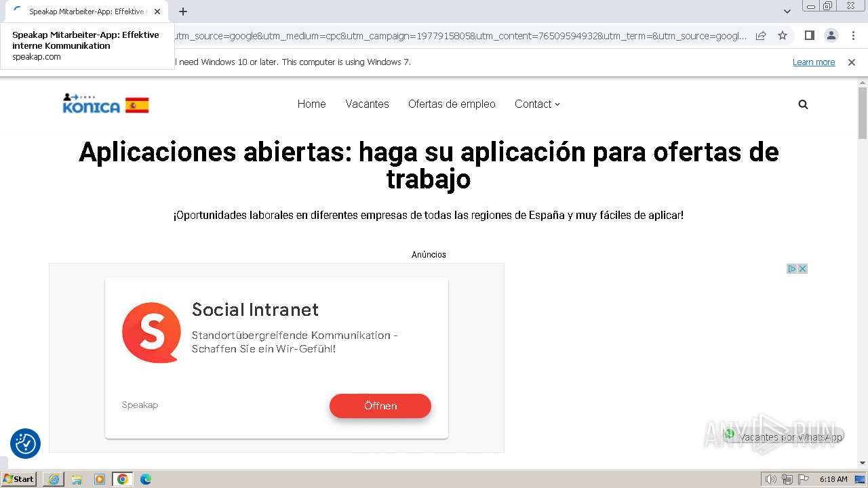
Task: Open the volume speaker tray icon
Action: coord(771,479)
